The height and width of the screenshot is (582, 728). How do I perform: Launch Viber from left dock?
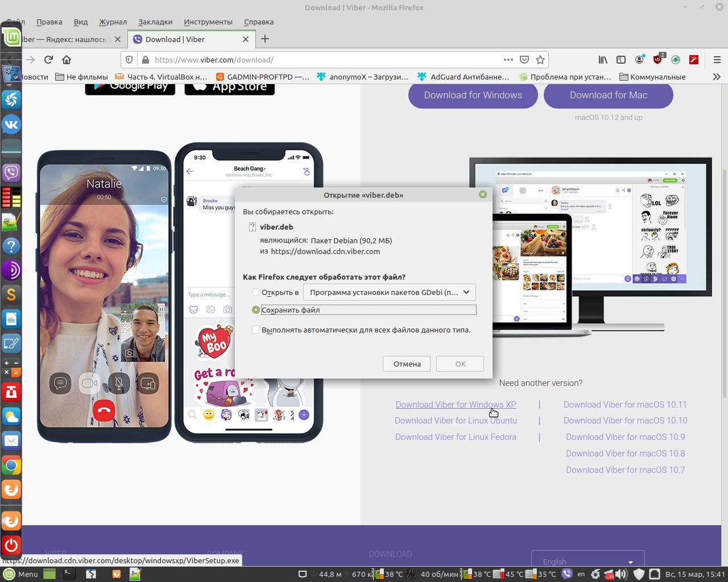11,172
